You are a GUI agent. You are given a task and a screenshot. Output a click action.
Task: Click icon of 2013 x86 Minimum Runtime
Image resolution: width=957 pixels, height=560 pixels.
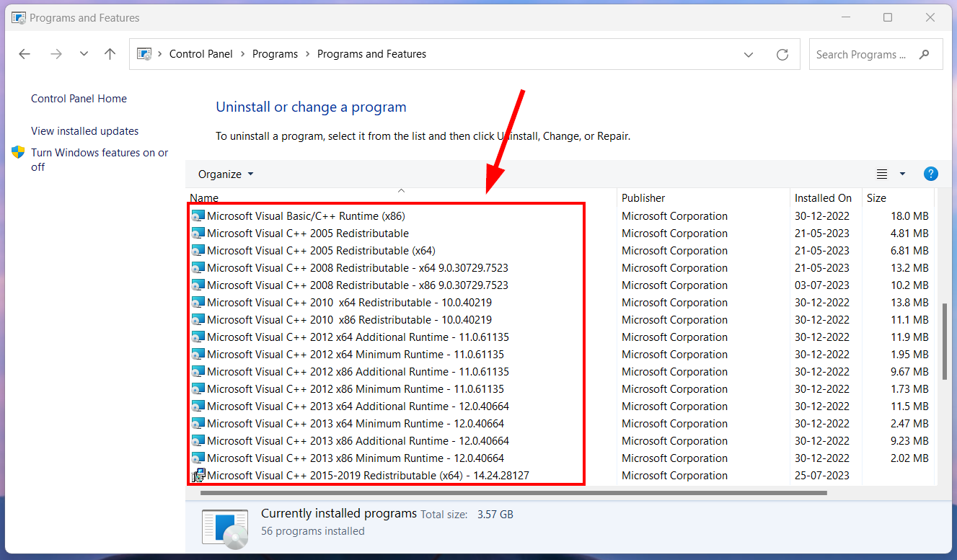tap(198, 458)
